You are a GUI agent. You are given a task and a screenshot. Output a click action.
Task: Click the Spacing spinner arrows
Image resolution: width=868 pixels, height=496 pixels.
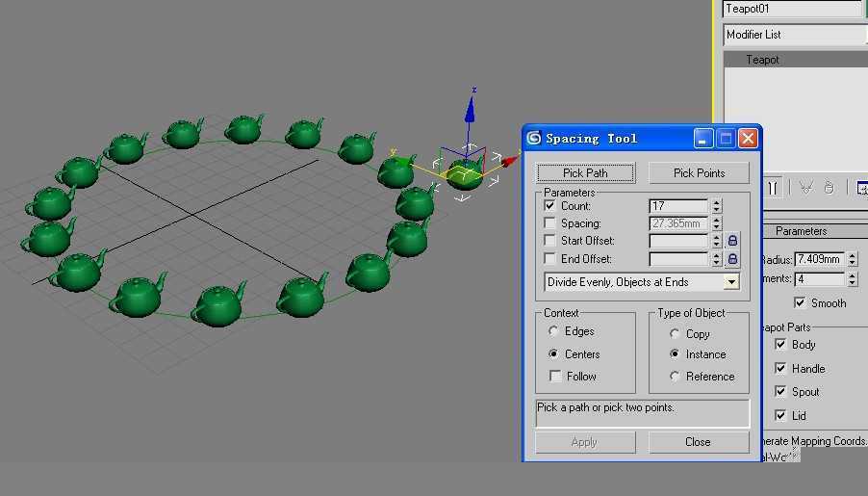pyautogui.click(x=717, y=222)
